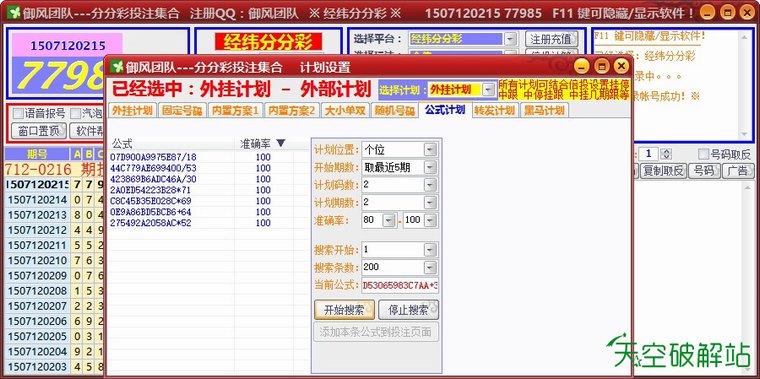This screenshot has width=760, height=379.
Task: Maximize the plan settings dialog
Action: [602, 66]
